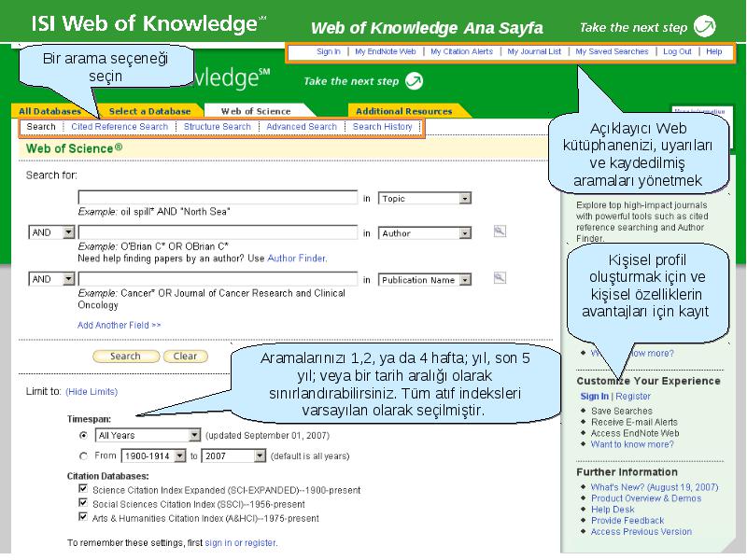The image size is (747, 560).
Task: Click the Hide Limits link
Action: pos(92,391)
